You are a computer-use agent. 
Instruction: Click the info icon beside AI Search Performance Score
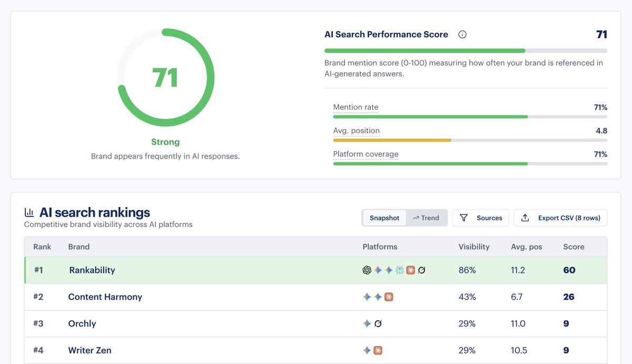coord(462,35)
